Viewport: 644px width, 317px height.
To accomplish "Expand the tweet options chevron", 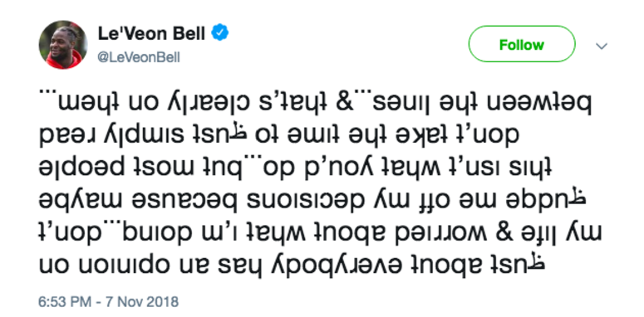I will pos(602,46).
